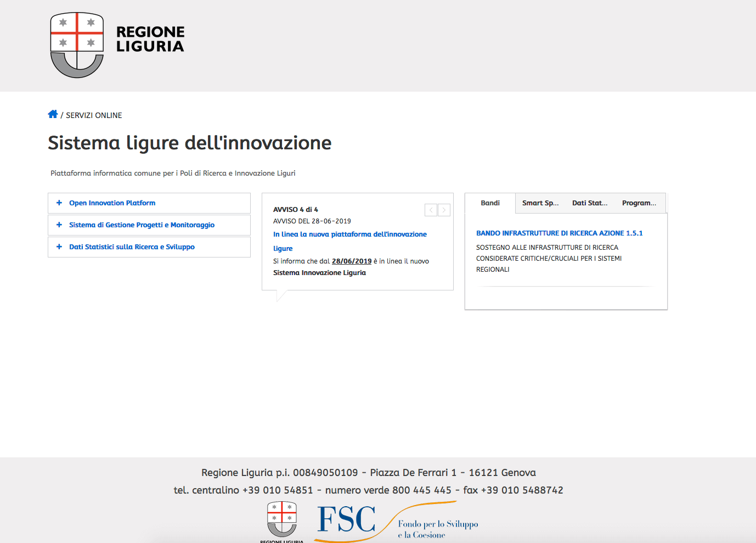The height and width of the screenshot is (543, 756).
Task: Open SERVIZI ONLINE breadcrumb link
Action: (94, 115)
